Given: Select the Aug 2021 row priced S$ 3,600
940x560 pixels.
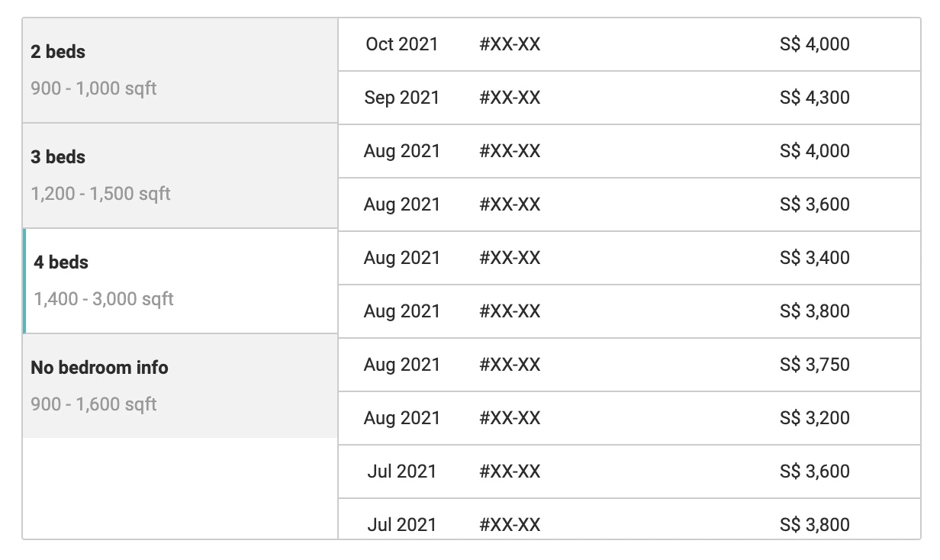Looking at the screenshot, I should point(401,204).
